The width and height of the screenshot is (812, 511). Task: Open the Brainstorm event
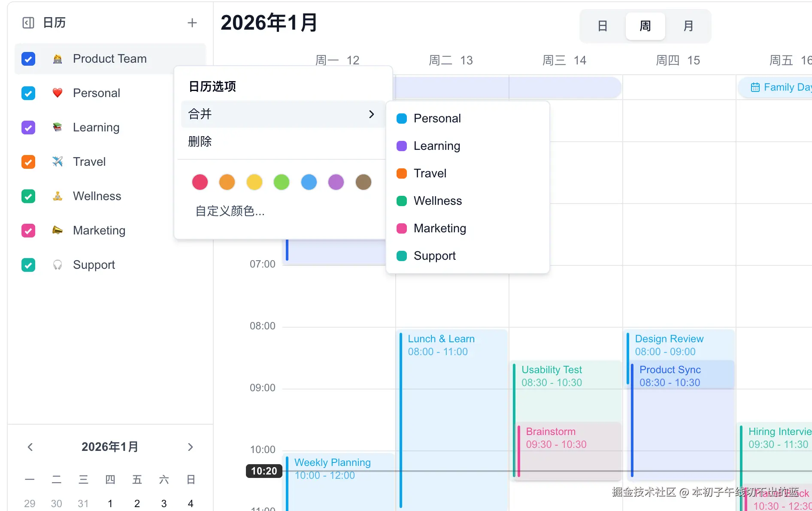(x=569, y=451)
